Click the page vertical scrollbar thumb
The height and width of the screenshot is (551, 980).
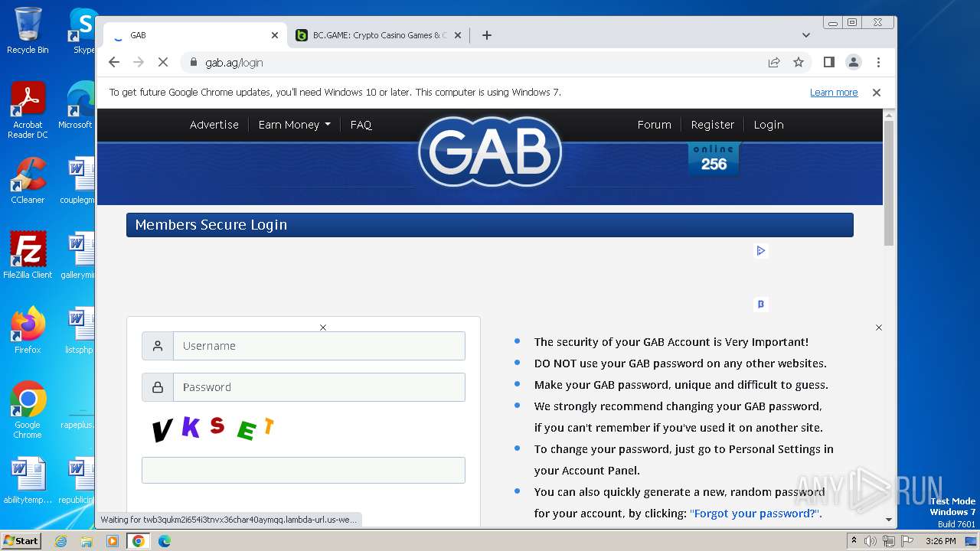click(889, 184)
